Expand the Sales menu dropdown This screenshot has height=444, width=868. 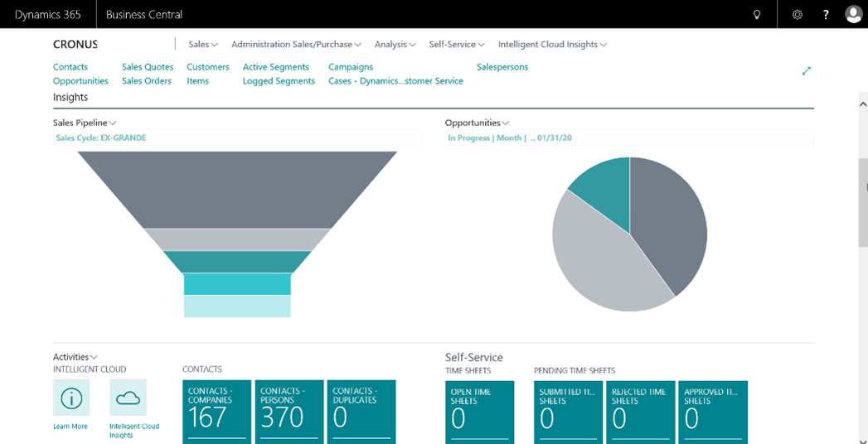click(203, 45)
